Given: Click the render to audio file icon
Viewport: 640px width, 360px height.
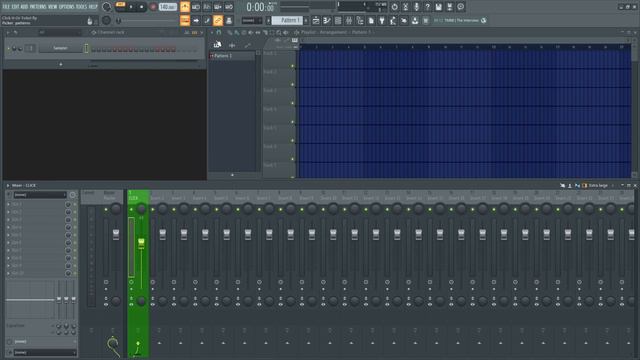Looking at the screenshot, I should click(x=449, y=7).
